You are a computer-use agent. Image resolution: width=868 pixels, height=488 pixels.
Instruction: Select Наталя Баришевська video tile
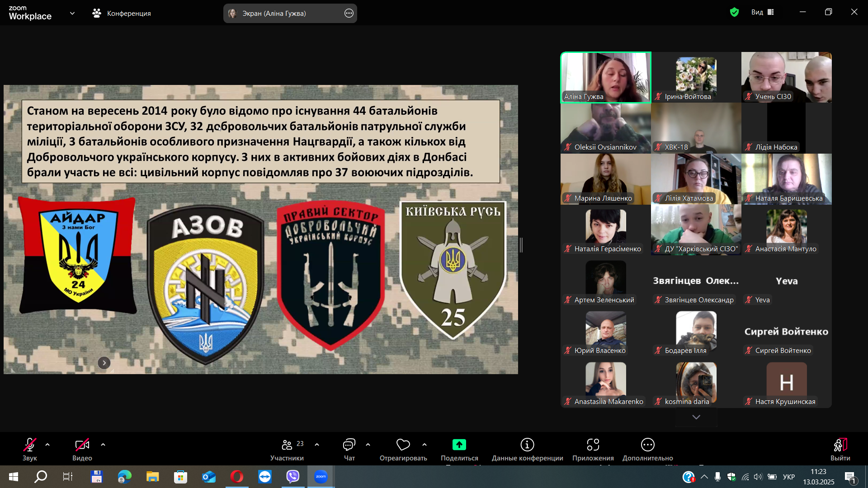(787, 179)
